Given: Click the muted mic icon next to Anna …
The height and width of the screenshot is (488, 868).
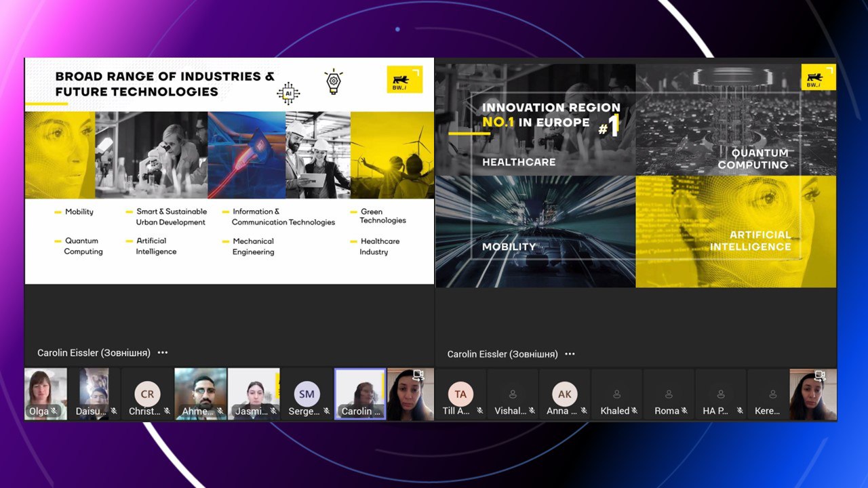Looking at the screenshot, I should pyautogui.click(x=584, y=411).
